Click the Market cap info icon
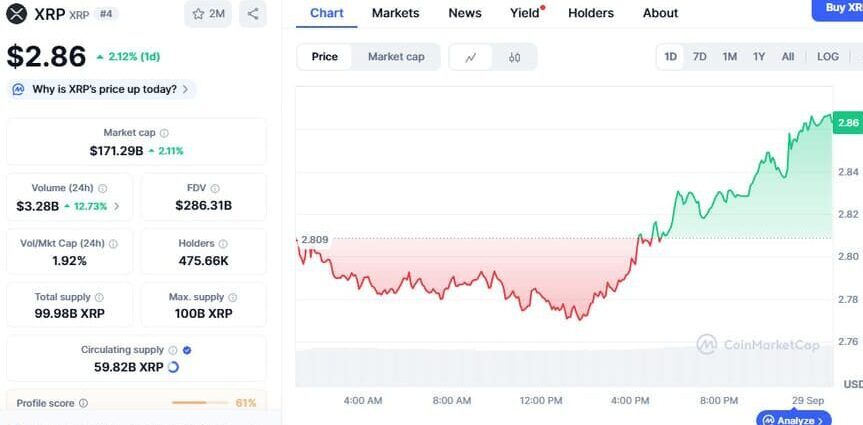The height and width of the screenshot is (425, 863). tap(165, 133)
